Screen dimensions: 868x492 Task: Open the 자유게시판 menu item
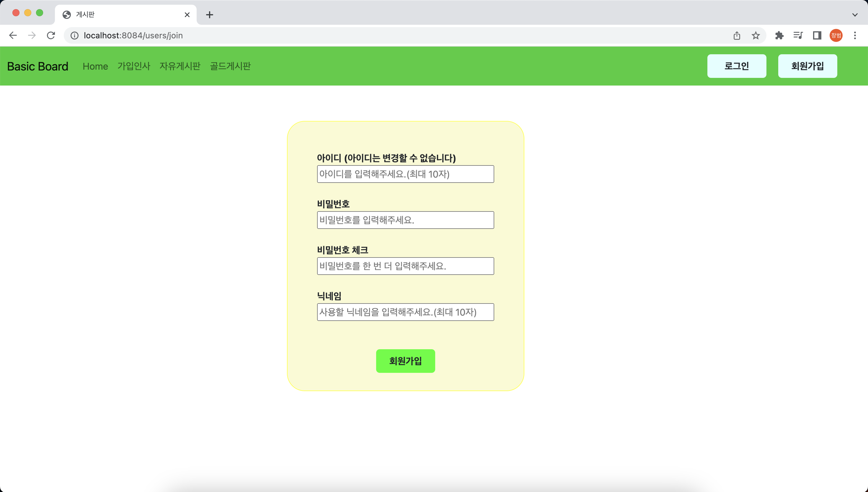coord(180,66)
